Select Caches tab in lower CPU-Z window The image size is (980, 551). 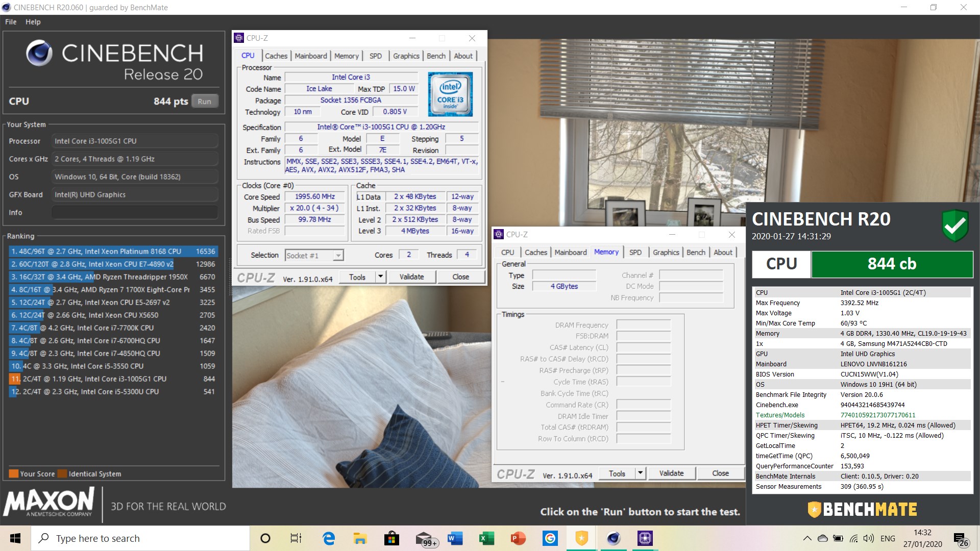click(536, 252)
